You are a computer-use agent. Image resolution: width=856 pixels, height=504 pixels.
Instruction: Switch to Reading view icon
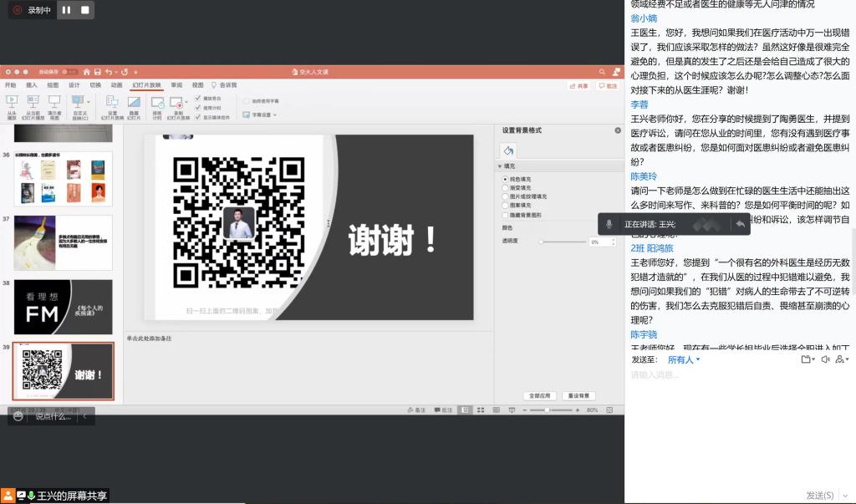497,410
